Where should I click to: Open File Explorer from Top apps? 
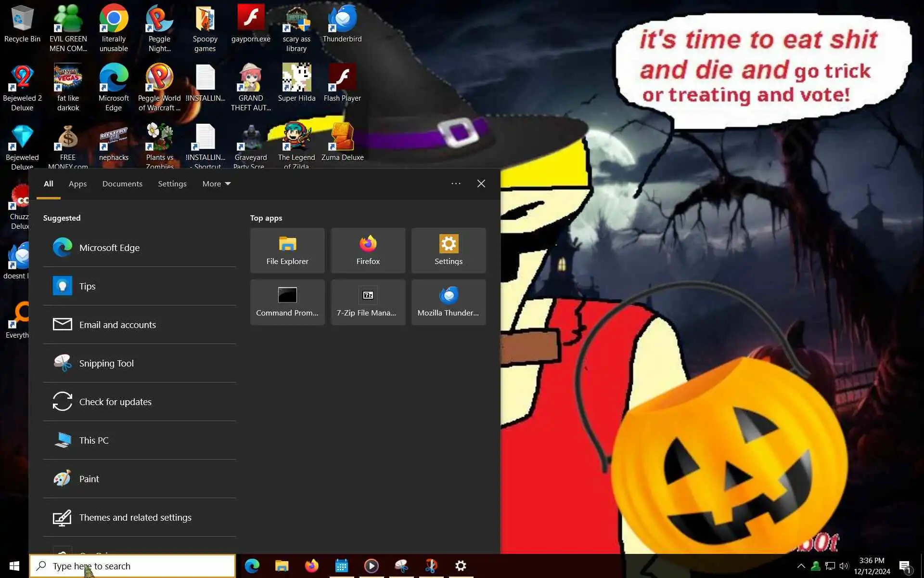click(287, 250)
